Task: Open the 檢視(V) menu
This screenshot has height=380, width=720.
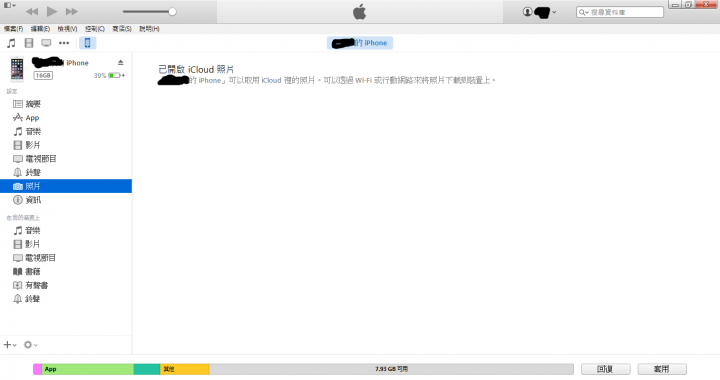Action: point(67,28)
